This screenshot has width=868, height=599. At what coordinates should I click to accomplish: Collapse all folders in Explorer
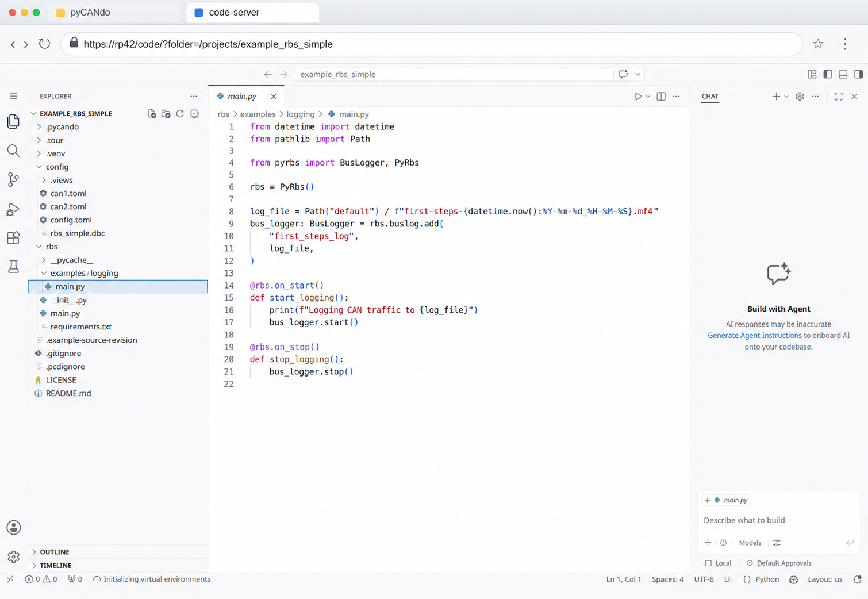tap(194, 114)
